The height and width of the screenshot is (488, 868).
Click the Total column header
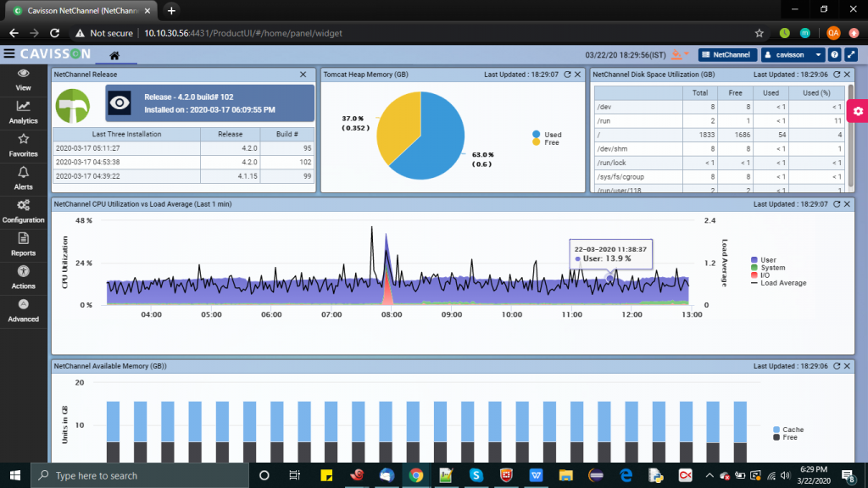coord(699,93)
